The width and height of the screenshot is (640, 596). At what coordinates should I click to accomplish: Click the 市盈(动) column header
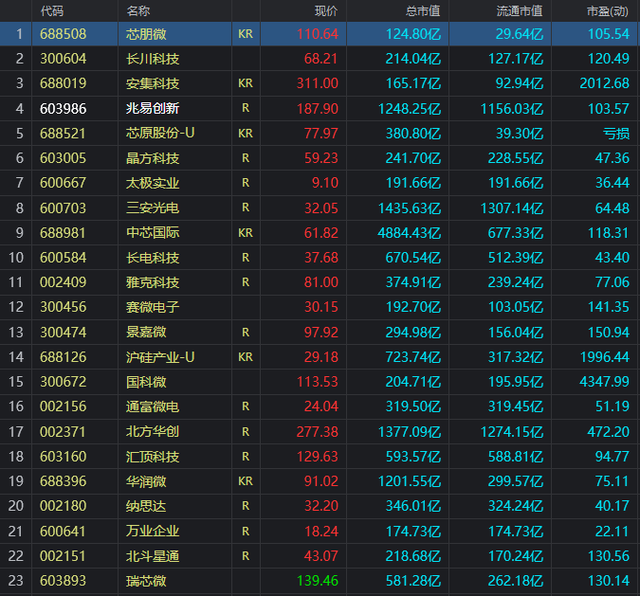pos(608,11)
